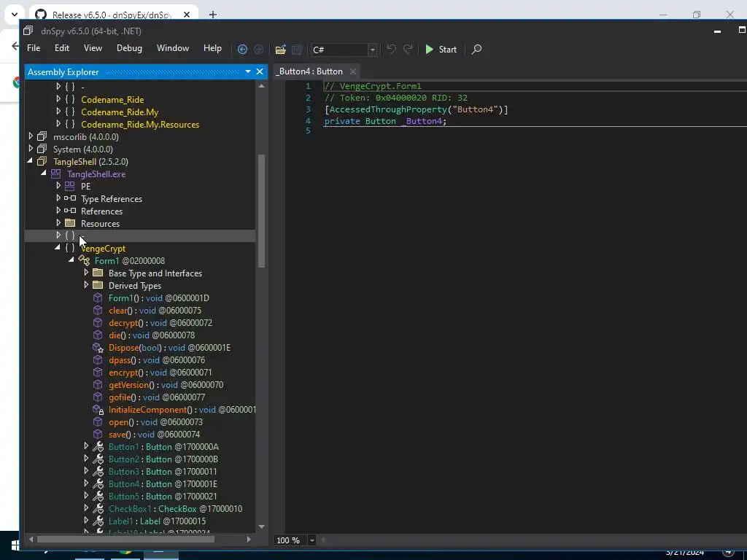The width and height of the screenshot is (747, 560).
Task: Expand the Type References node
Action: [58, 198]
